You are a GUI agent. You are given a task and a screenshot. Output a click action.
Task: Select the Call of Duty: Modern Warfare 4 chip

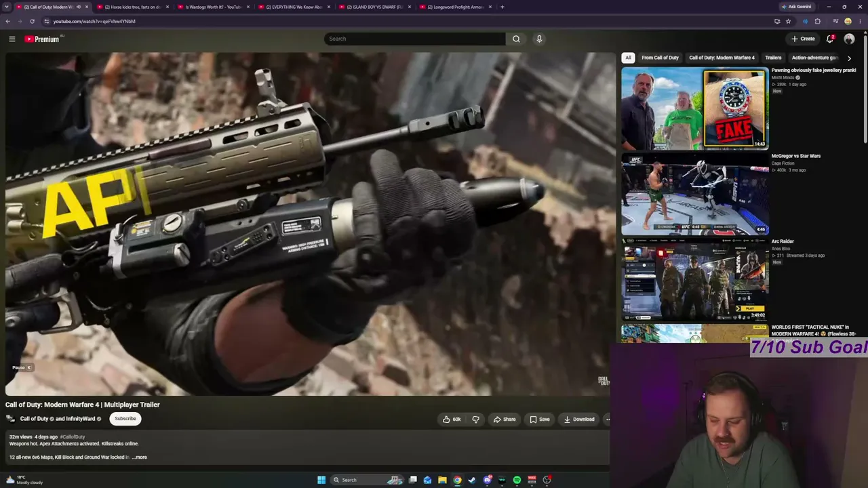pos(722,58)
